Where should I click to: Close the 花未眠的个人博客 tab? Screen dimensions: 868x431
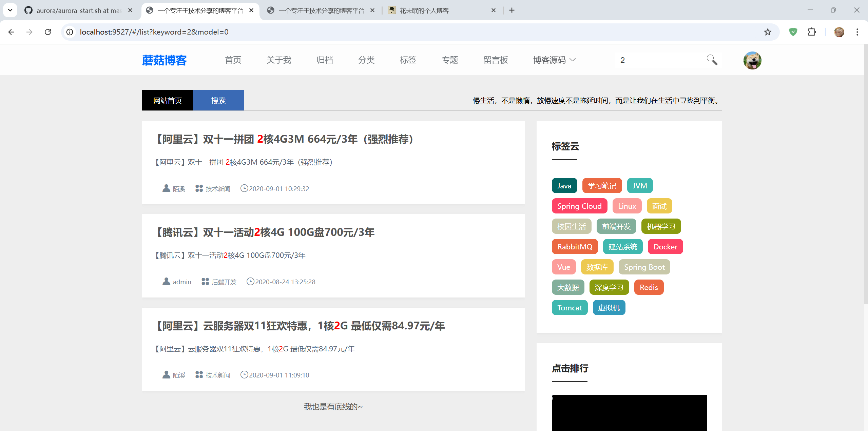[494, 11]
